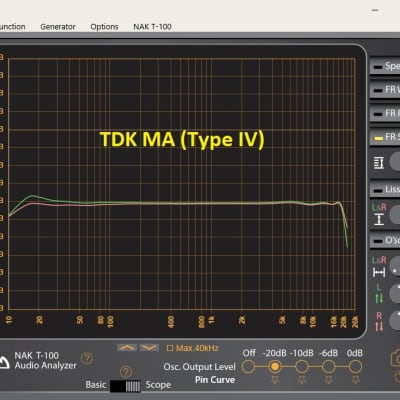400x400 pixels.
Task: Select the Liss... mode button
Action: coord(385,189)
